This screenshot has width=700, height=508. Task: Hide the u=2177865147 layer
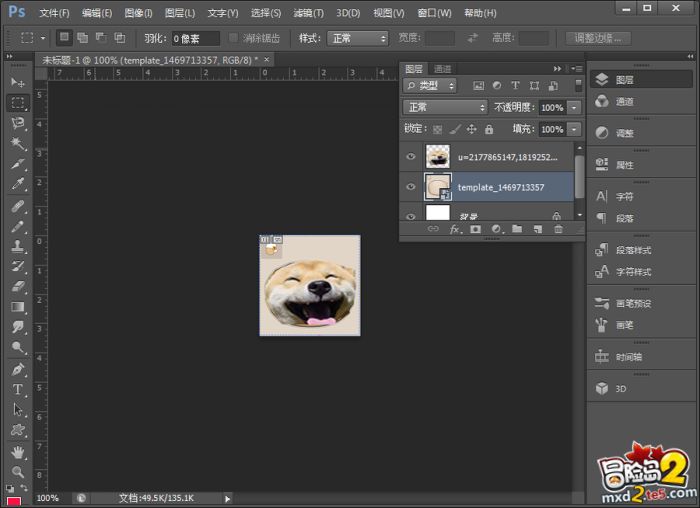coord(411,156)
